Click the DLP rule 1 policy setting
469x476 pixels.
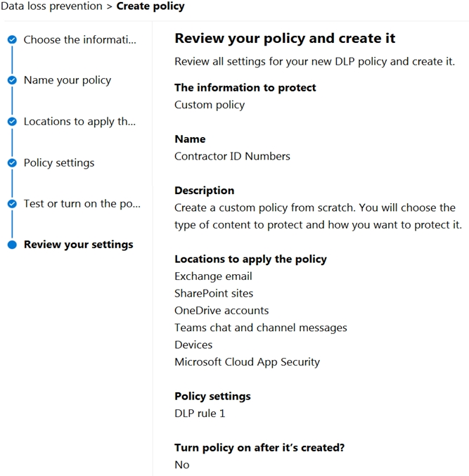pos(200,413)
